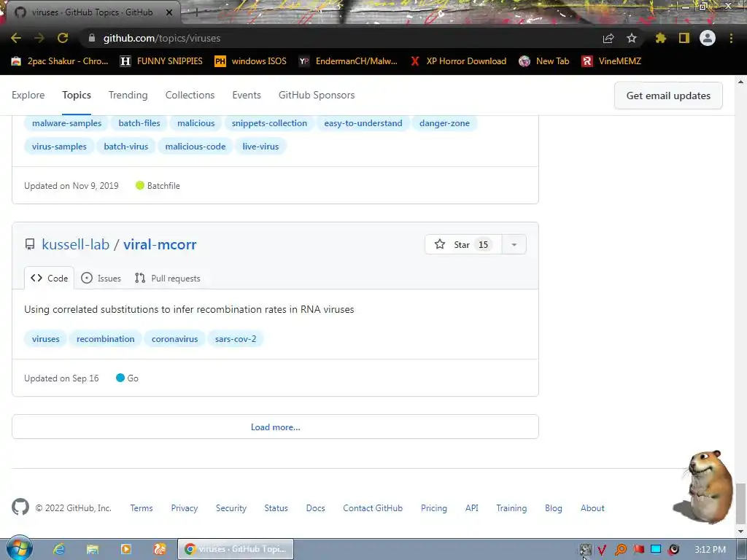View site info via the lock icon
This screenshot has width=747, height=560.
[92, 38]
